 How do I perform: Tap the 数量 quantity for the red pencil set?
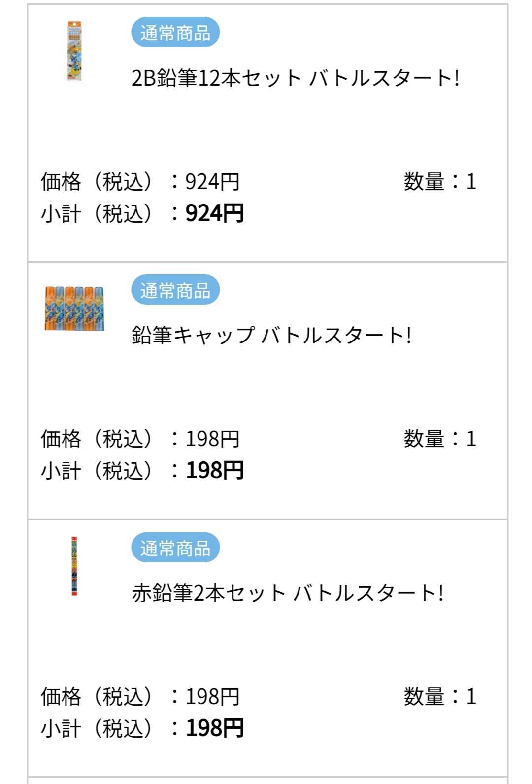440,697
